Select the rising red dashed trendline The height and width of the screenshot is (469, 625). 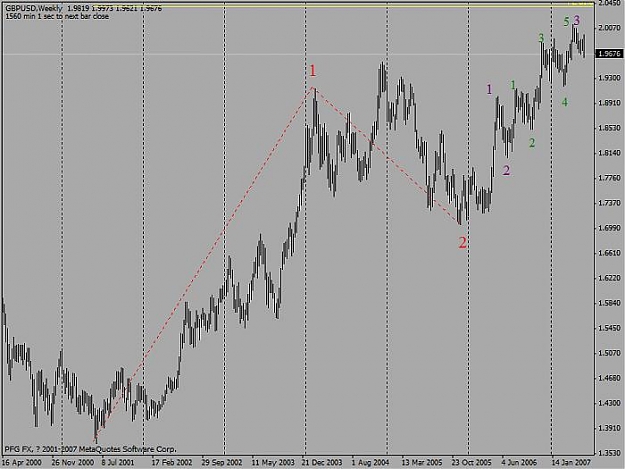tap(204, 265)
